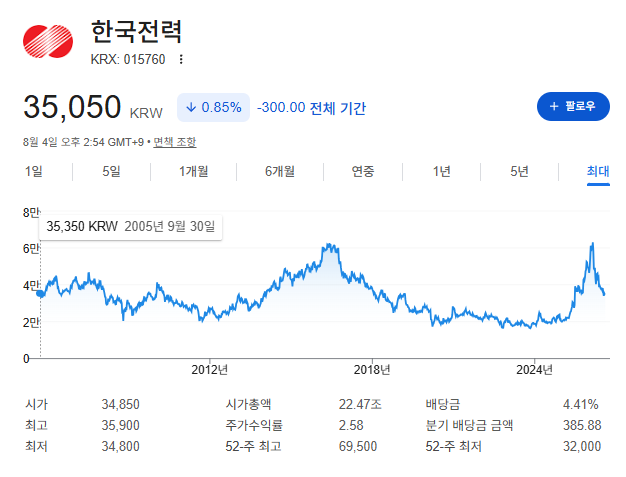Click the 52-주 최저 value 32,000
This screenshot has height=477, width=626.
[582, 446]
